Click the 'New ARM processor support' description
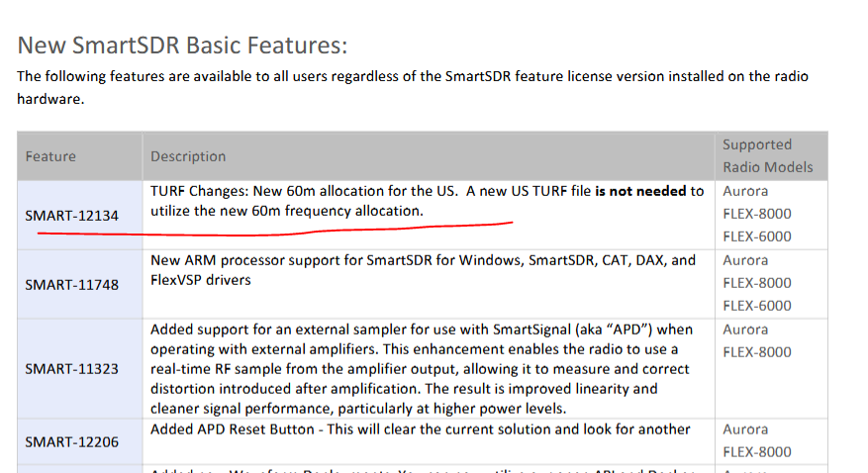Screen dimensions: 868x473 (423, 270)
